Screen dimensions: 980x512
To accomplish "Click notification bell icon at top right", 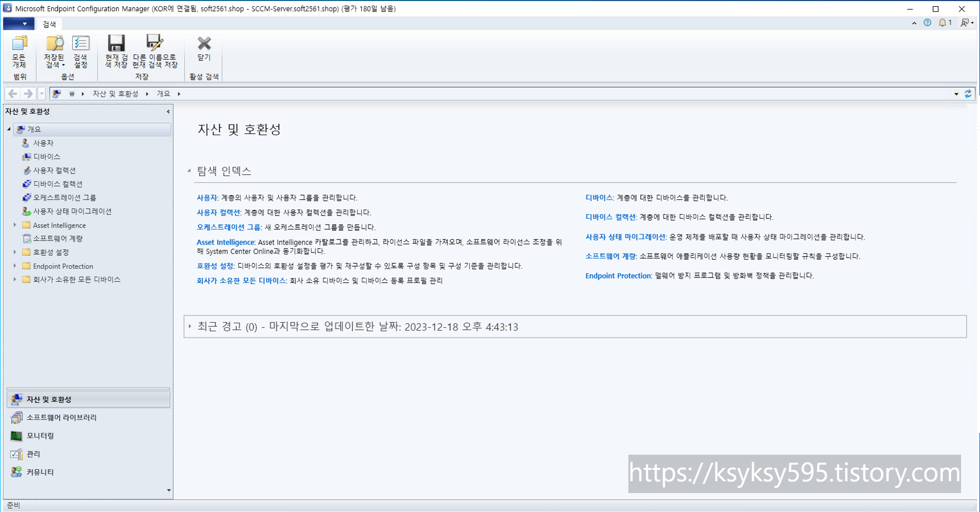I will [x=942, y=23].
